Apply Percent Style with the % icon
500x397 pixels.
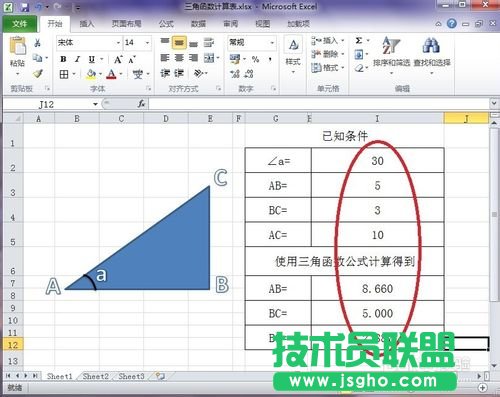pos(255,59)
